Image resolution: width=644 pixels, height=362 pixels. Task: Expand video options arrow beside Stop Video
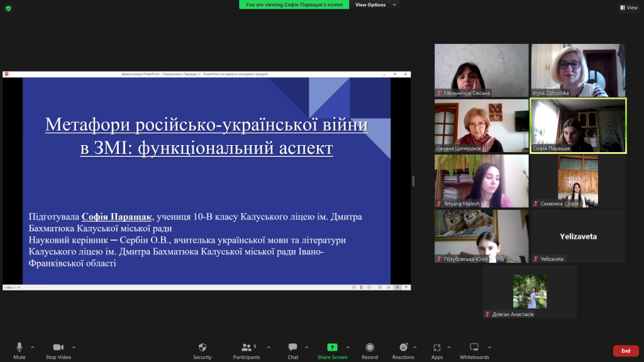pos(74,347)
